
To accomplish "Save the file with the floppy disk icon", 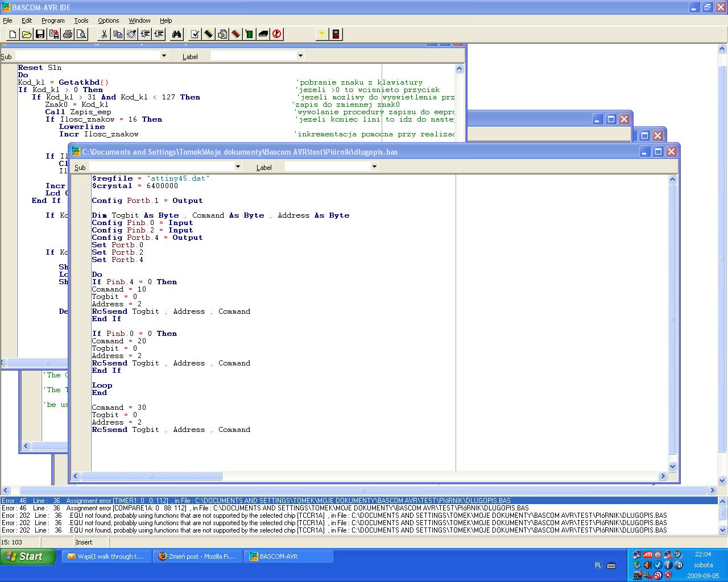I will pos(40,34).
